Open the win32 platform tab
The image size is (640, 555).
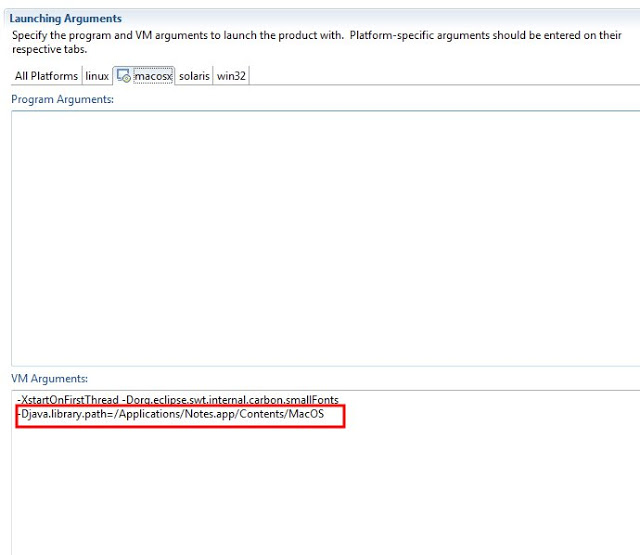pyautogui.click(x=231, y=76)
